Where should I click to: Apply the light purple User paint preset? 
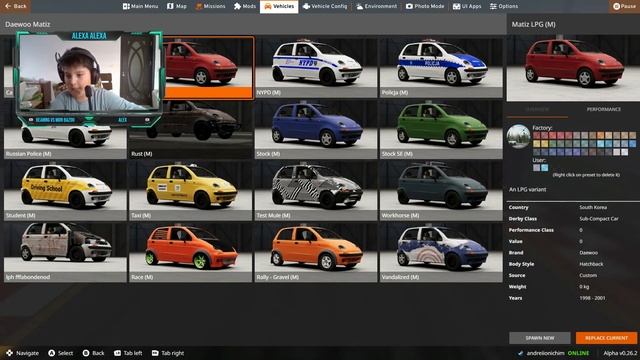click(x=536, y=168)
